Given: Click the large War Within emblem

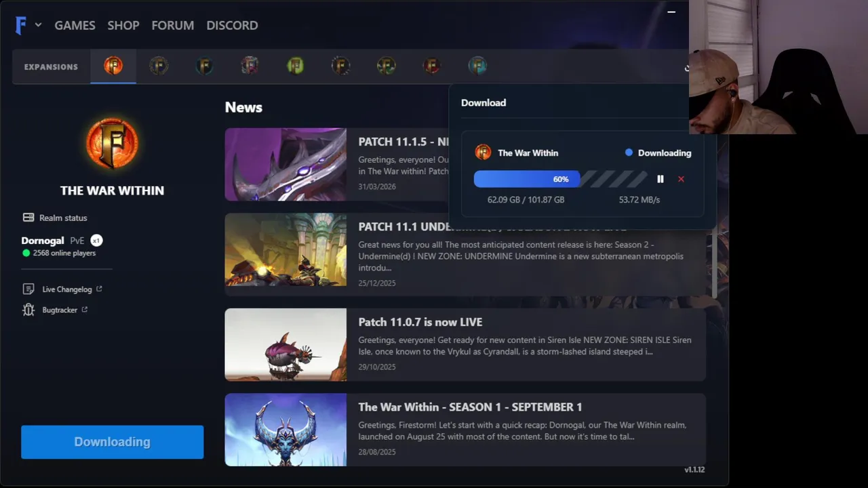Looking at the screenshot, I should pyautogui.click(x=112, y=143).
